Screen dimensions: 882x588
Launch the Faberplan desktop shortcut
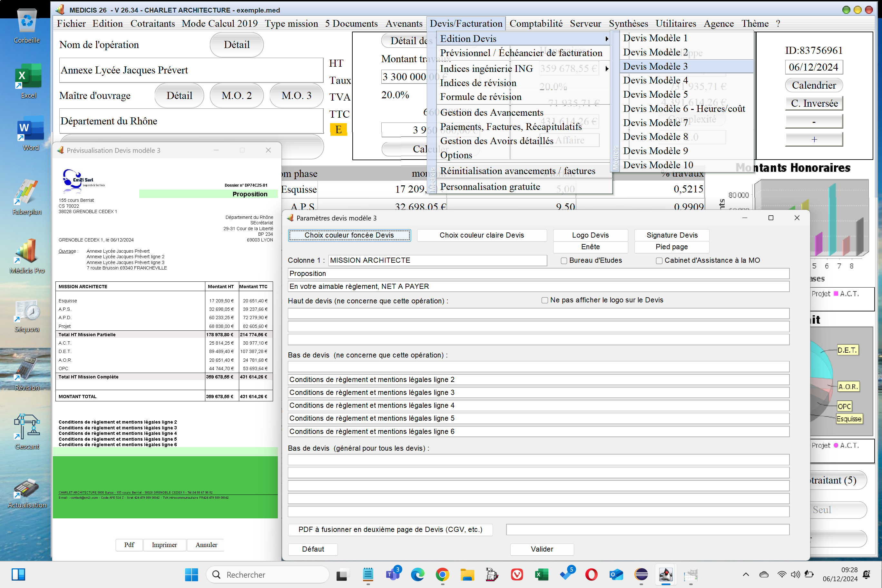[x=27, y=197]
